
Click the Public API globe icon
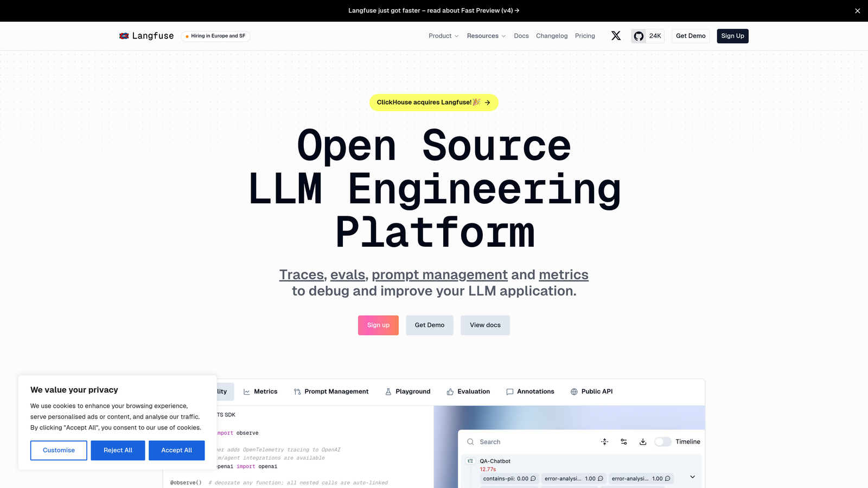click(573, 391)
